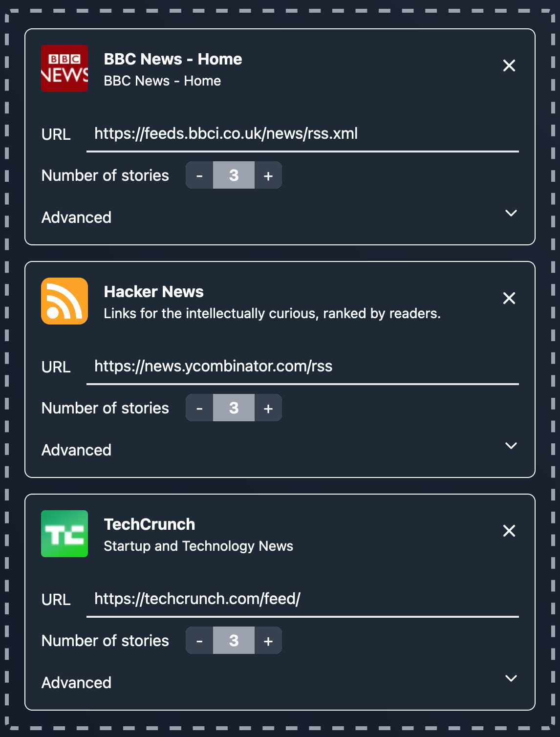The height and width of the screenshot is (737, 560).
Task: Decrease Hacker News story count
Action: click(x=199, y=408)
